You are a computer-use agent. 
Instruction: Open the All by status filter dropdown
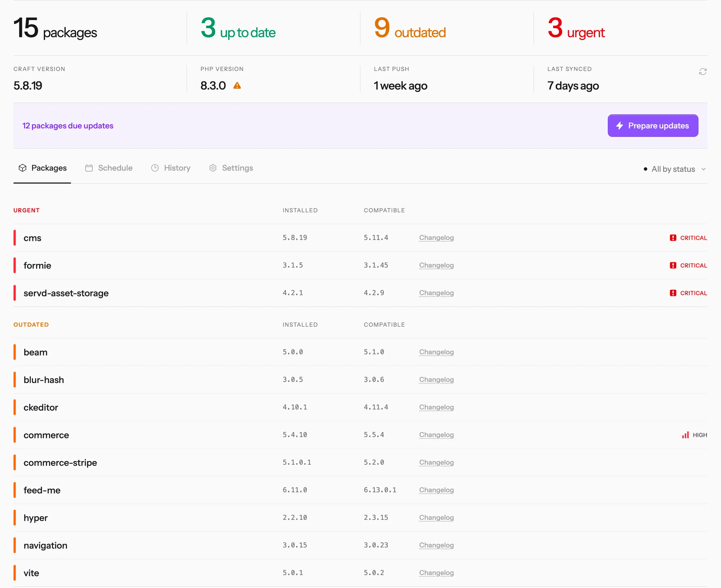[674, 169]
